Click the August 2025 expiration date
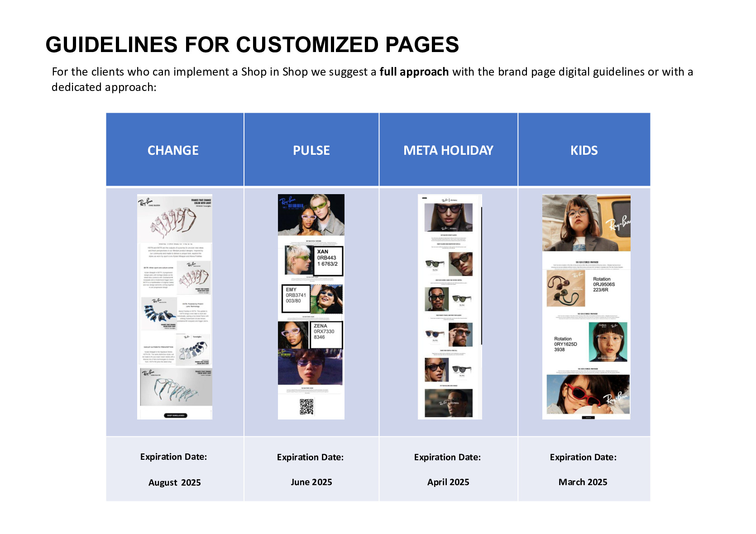This screenshot has height=534, width=756. coord(175,482)
